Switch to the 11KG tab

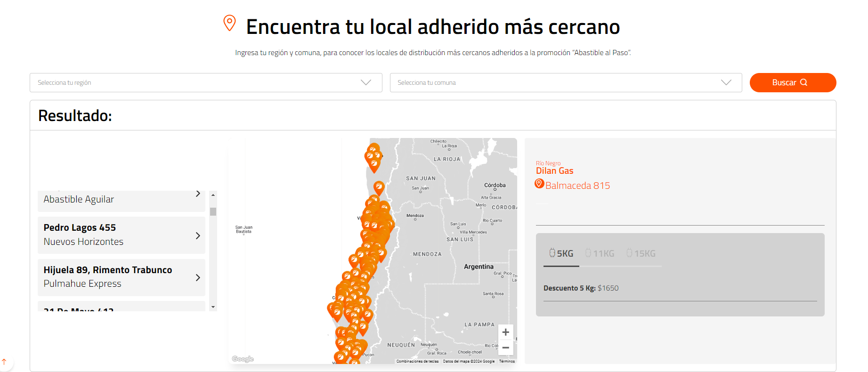600,253
